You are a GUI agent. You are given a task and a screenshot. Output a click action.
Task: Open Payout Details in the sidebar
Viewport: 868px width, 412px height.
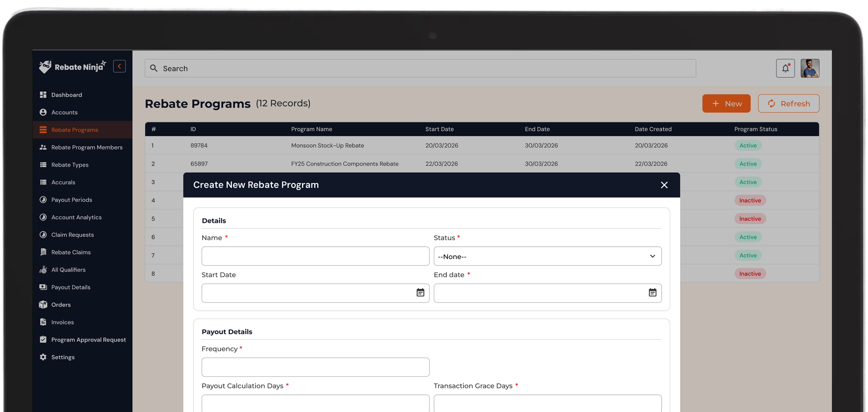coord(71,287)
